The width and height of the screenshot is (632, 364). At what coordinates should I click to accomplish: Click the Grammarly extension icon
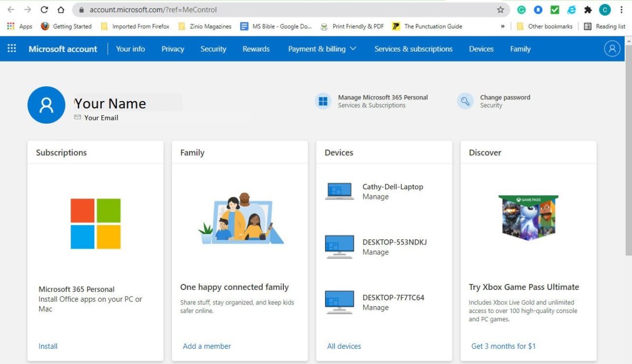coord(521,9)
